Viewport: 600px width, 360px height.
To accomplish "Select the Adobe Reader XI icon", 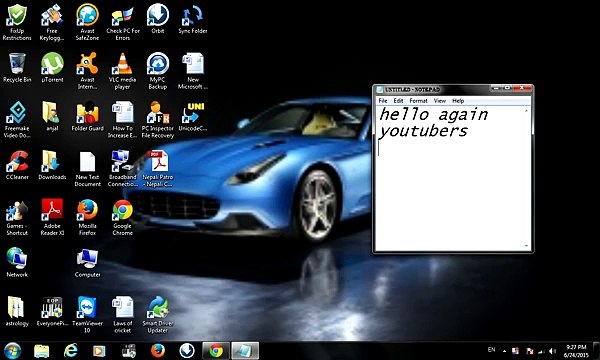I will (52, 217).
